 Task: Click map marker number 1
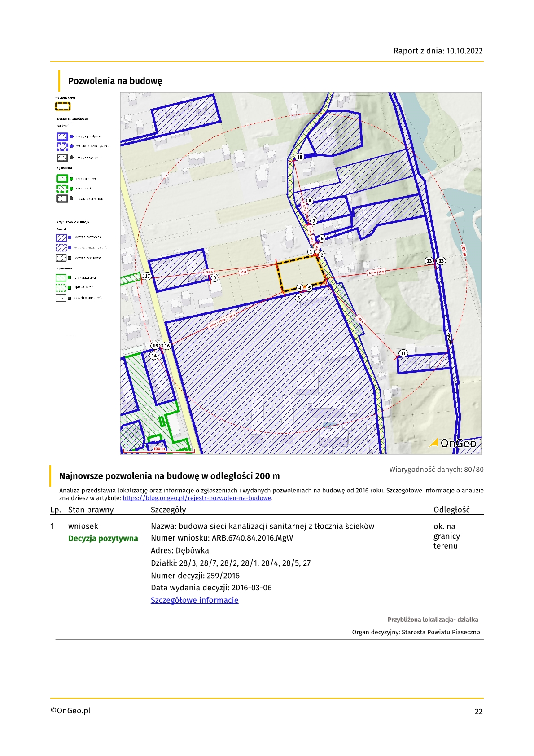[311, 252]
